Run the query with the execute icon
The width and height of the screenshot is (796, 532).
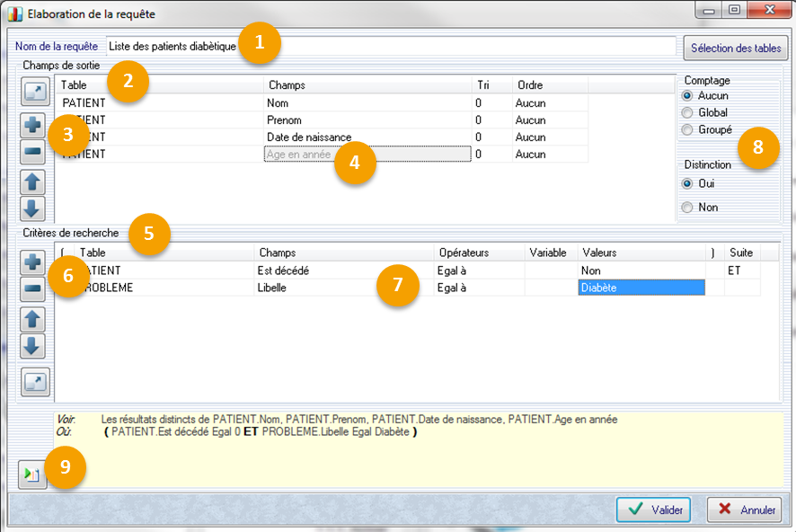coord(31,474)
